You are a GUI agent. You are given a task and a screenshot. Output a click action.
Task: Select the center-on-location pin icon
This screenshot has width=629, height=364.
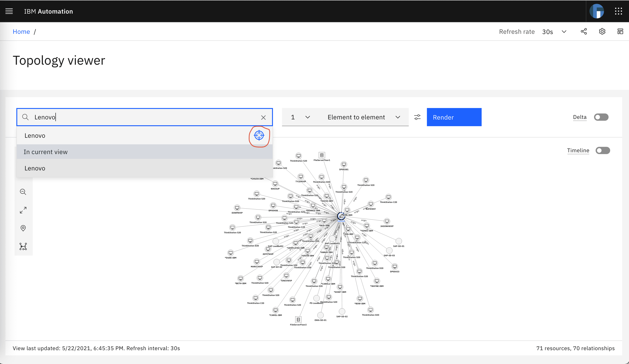pyautogui.click(x=23, y=228)
